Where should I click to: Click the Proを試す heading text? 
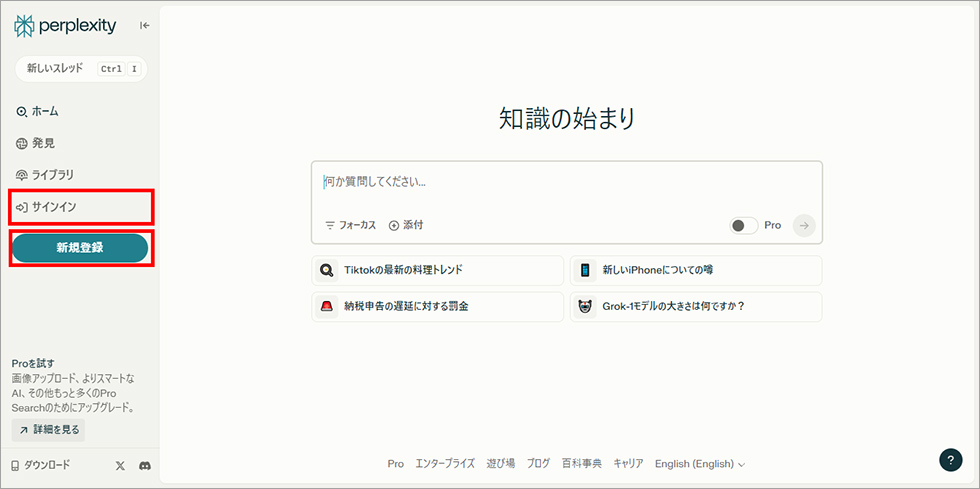tap(32, 363)
